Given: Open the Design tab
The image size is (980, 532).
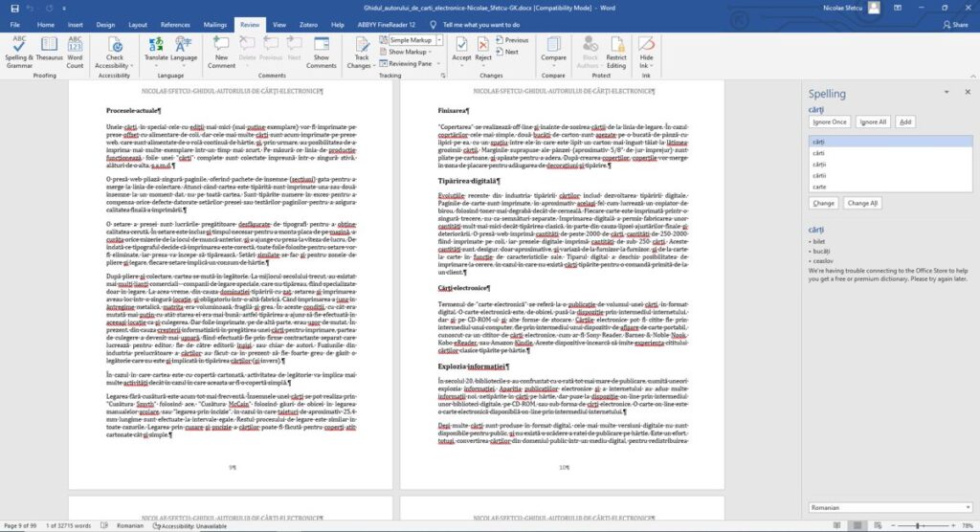Looking at the screenshot, I should click(105, 25).
